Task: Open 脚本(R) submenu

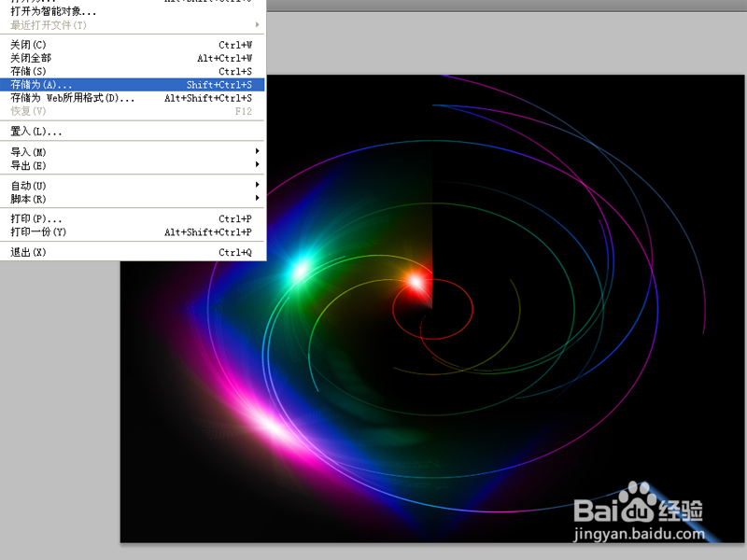Action: (x=133, y=199)
